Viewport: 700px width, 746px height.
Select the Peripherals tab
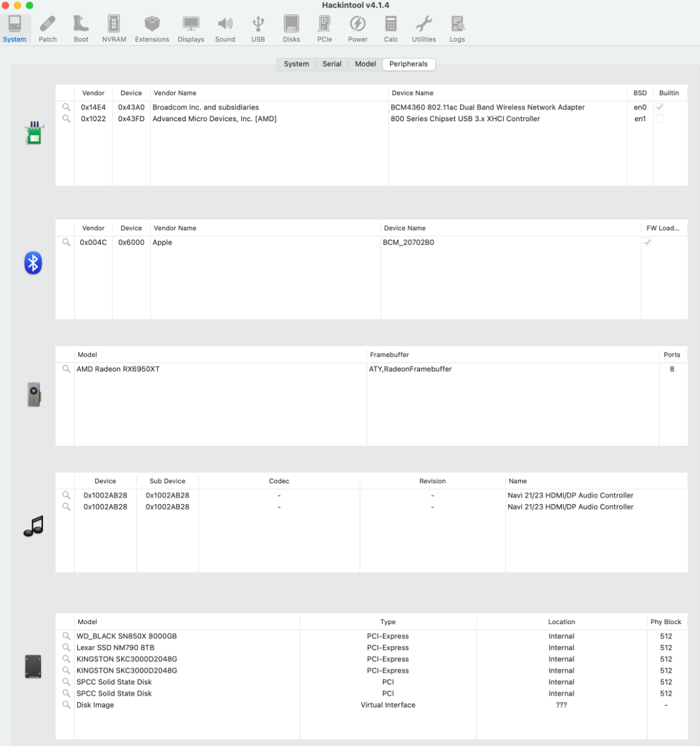[408, 64]
